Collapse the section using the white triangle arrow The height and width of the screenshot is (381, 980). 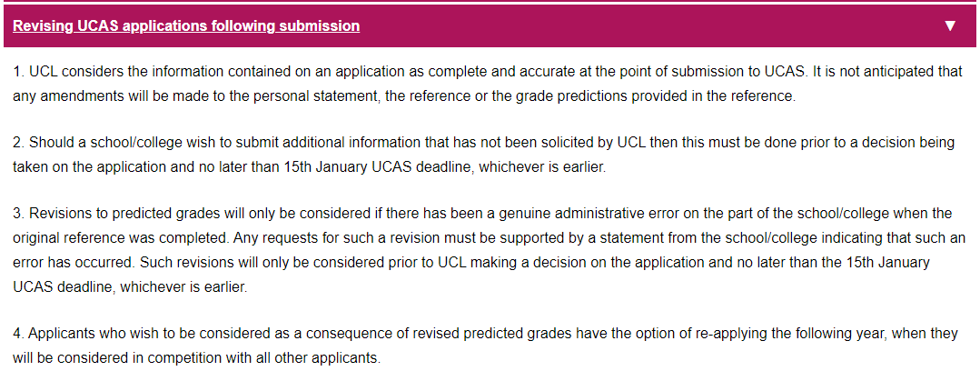(950, 25)
